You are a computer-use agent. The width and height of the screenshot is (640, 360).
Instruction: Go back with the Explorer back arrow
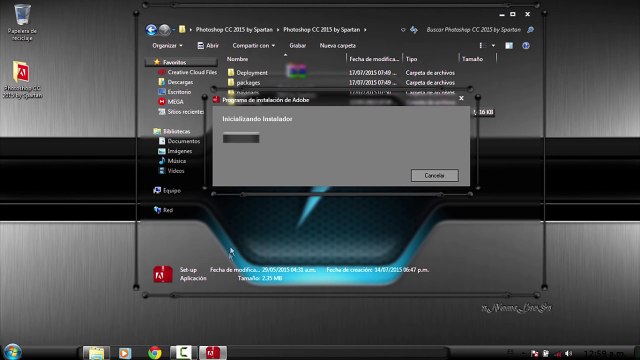coord(151,30)
